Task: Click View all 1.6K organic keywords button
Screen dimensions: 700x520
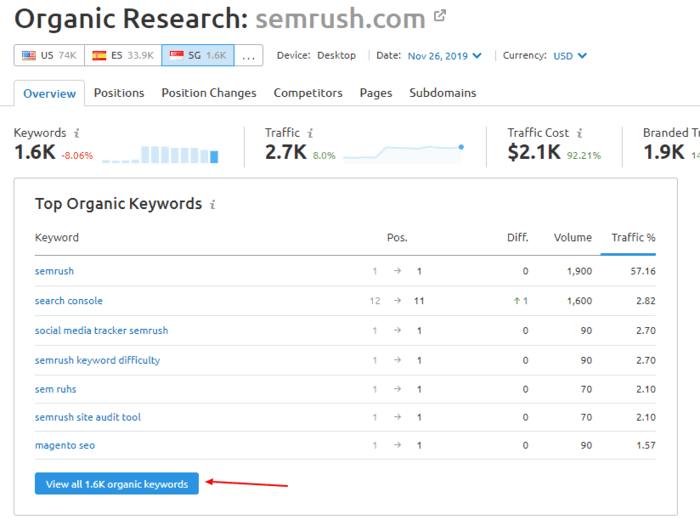Action: coord(117,484)
